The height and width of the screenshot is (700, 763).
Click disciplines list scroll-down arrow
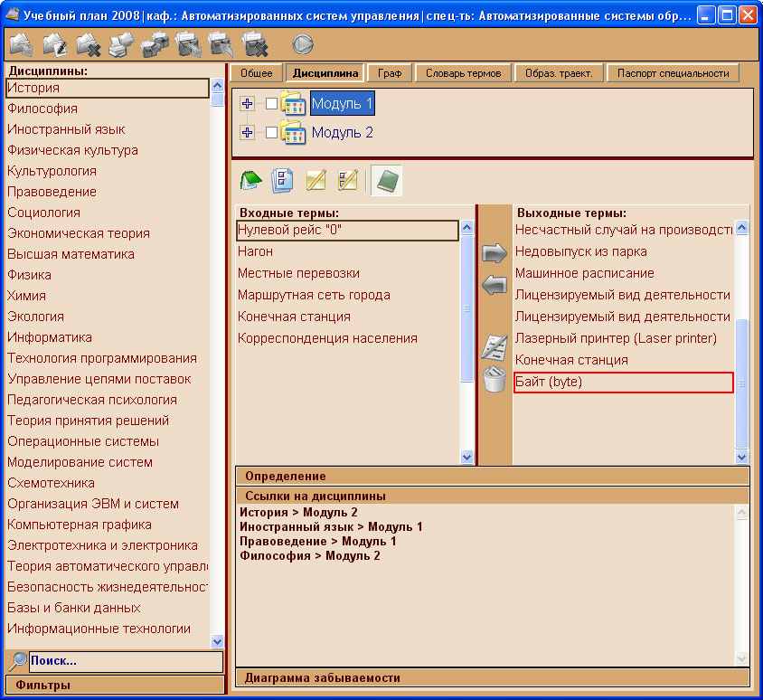[218, 641]
